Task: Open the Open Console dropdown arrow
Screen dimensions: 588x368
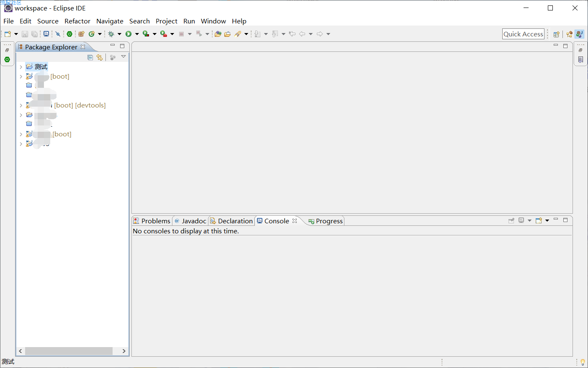Action: [x=547, y=220]
